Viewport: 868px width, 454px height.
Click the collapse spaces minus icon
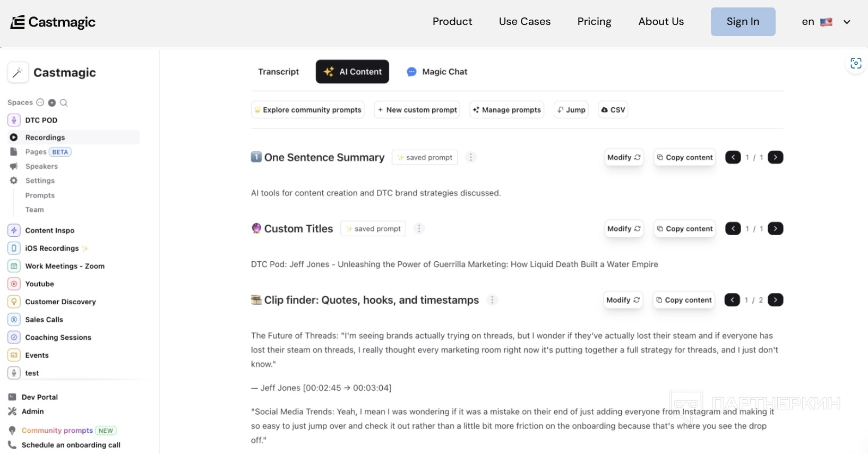40,102
